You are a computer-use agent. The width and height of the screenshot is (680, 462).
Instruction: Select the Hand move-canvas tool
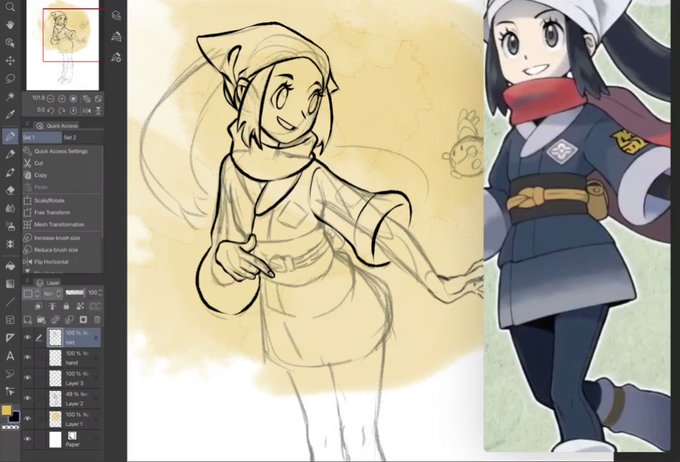coord(10,24)
